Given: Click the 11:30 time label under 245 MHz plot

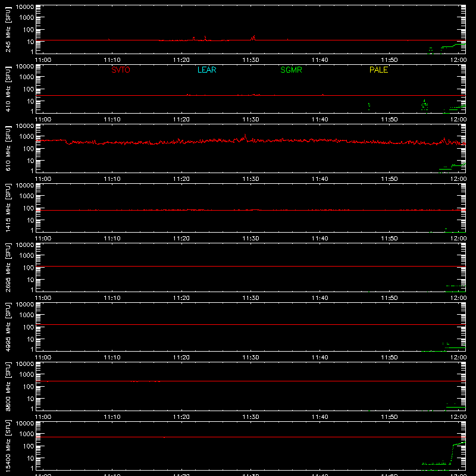Looking at the screenshot, I should [250, 60].
